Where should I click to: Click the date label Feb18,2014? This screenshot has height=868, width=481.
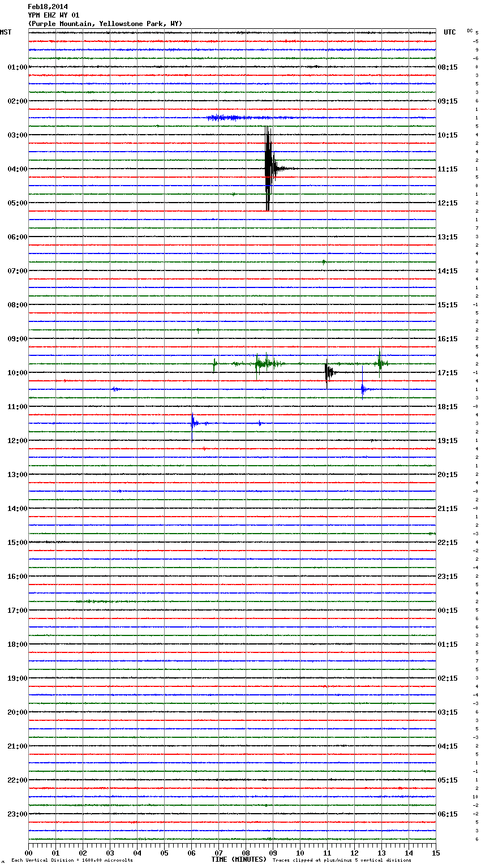tap(48, 7)
